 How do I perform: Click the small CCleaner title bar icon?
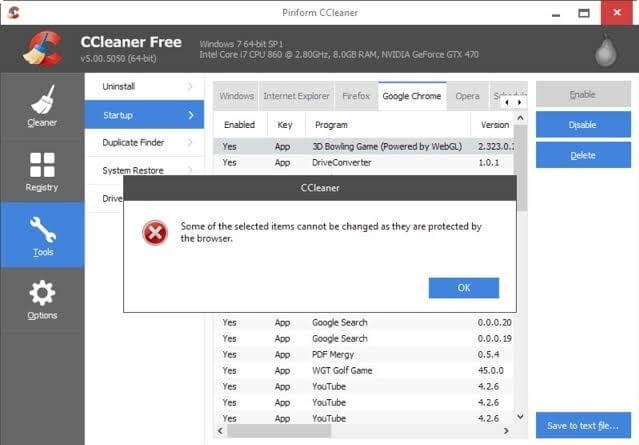[x=13, y=13]
